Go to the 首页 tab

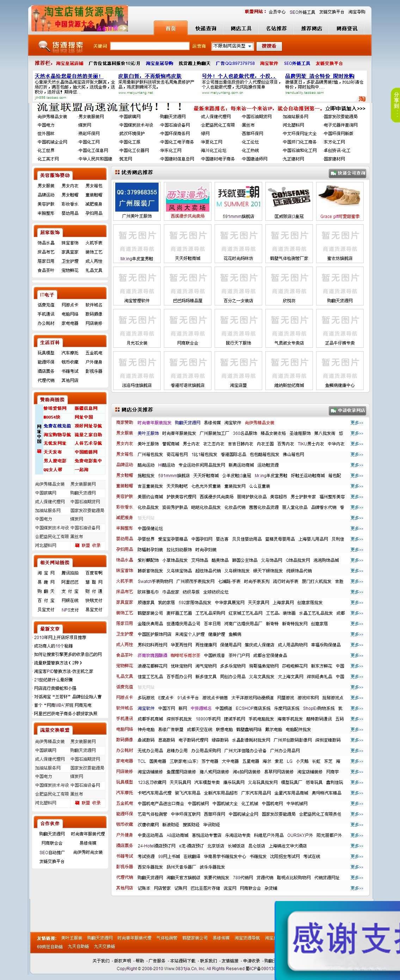click(171, 28)
